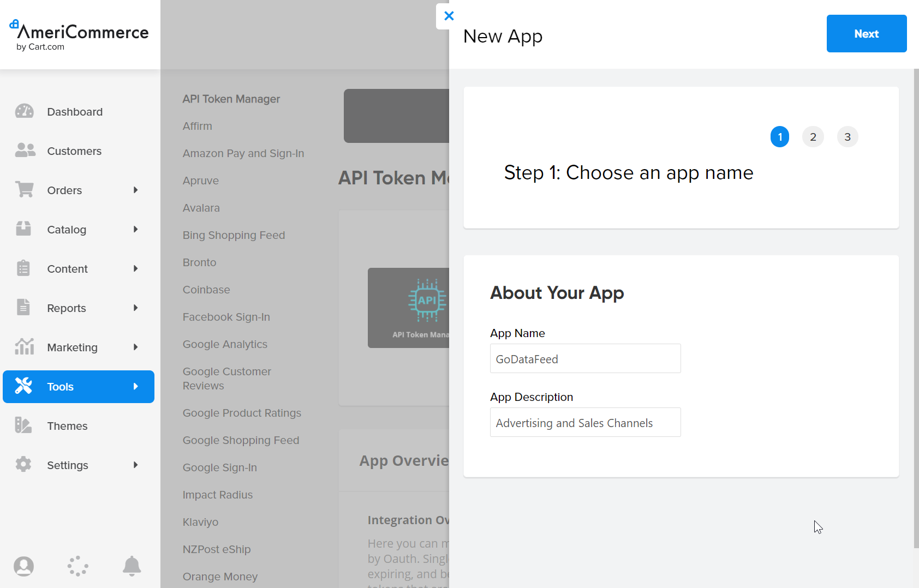Open Google Sign-In link
919x588 pixels.
pyautogui.click(x=219, y=467)
